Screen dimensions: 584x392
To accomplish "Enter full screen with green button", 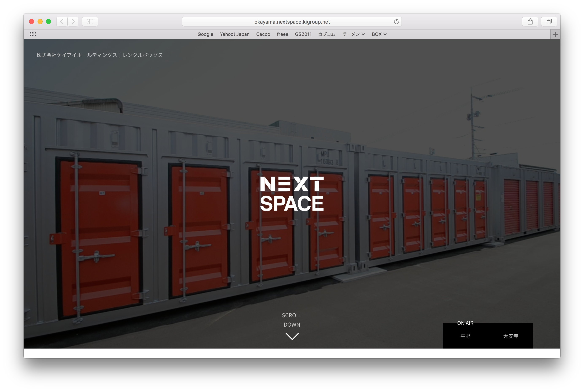I will [49, 22].
